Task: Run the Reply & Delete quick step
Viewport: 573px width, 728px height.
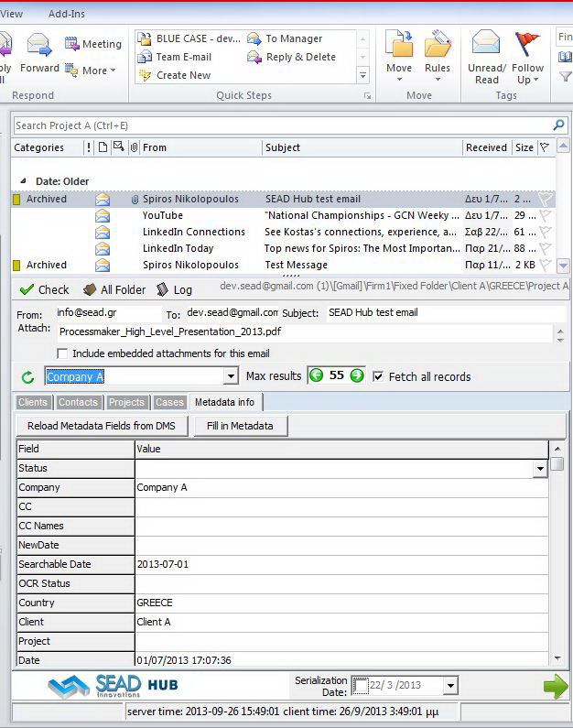Action: [x=291, y=57]
